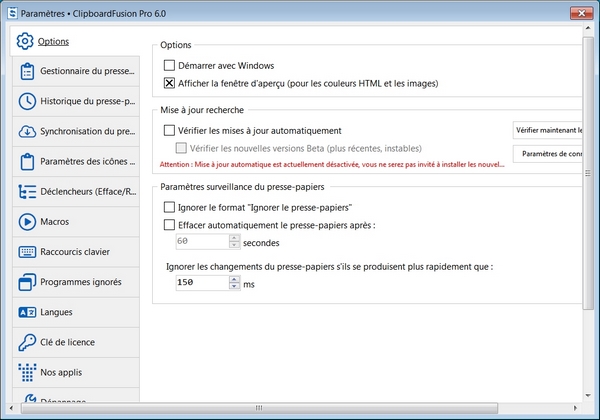
Task: Enable Effacer automatiquement le presse-papiers après
Action: coord(169,225)
